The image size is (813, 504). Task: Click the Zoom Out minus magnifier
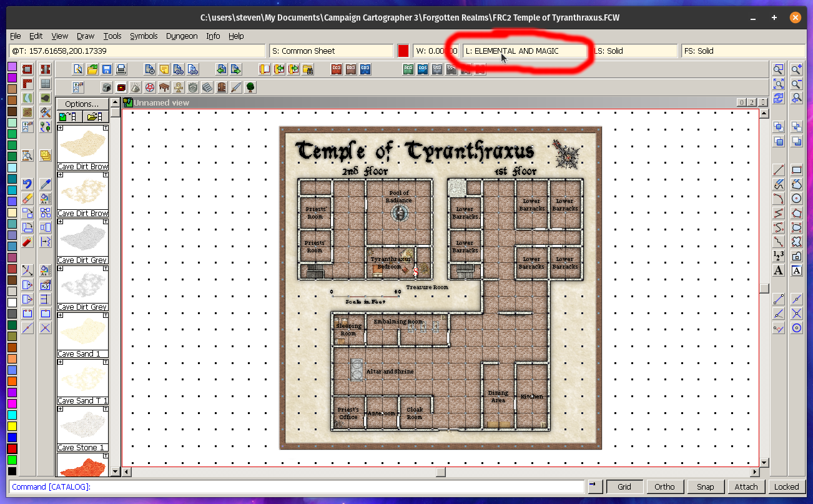[796, 84]
